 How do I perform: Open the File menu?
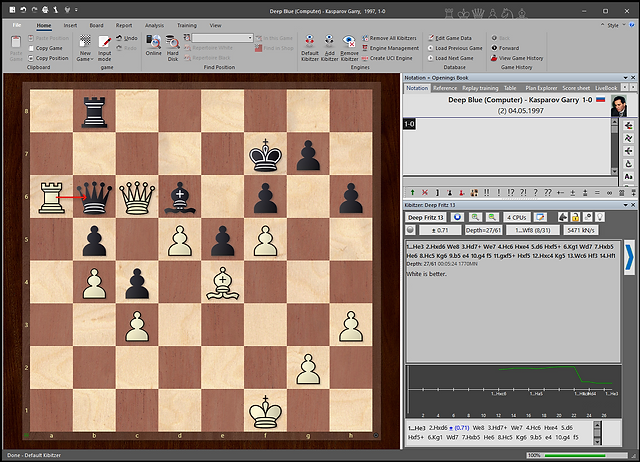(17, 25)
